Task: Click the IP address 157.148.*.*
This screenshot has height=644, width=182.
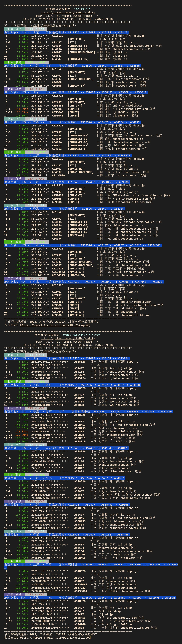Action: pos(40,275)
